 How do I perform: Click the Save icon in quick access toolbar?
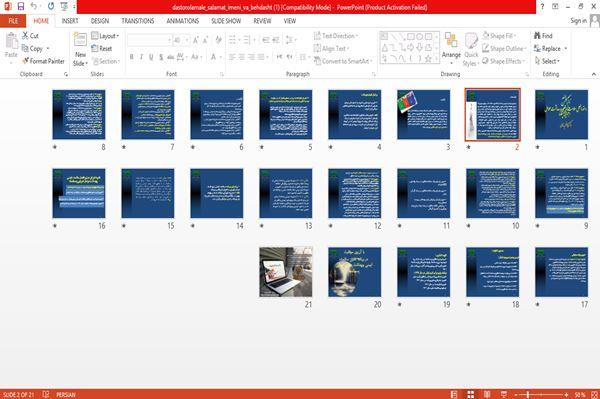pyautogui.click(x=21, y=6)
